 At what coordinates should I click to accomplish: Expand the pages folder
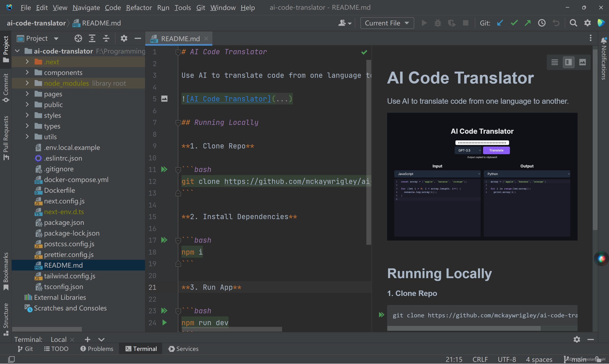(x=27, y=94)
